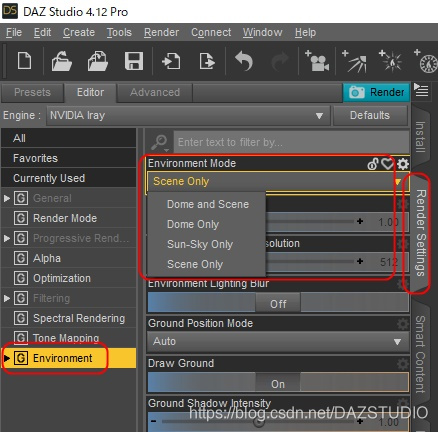Switch to the Presets tab
438x432 pixels.
[32, 92]
